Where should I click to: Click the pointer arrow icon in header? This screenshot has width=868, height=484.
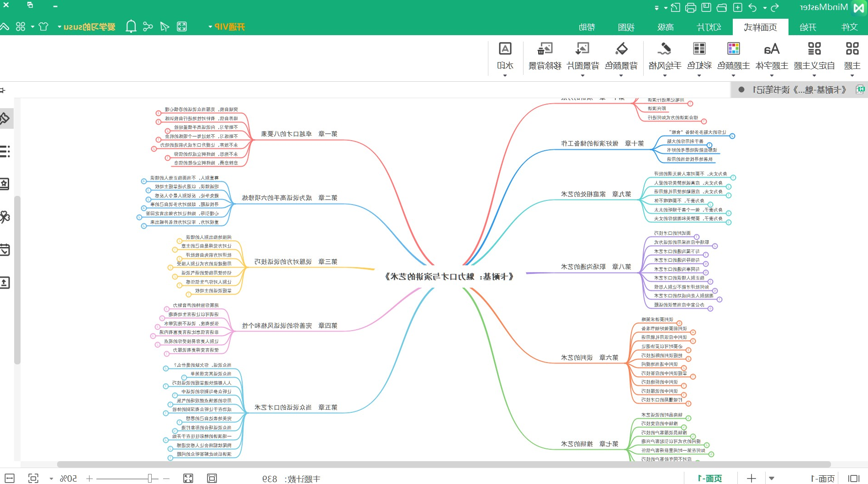click(165, 26)
